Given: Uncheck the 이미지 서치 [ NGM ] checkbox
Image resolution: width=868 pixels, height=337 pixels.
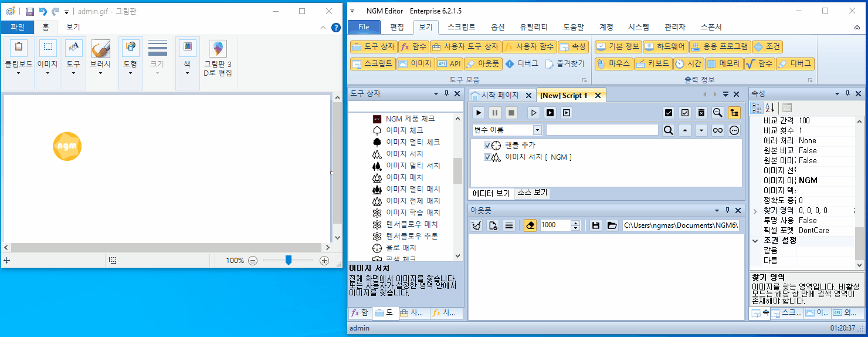Looking at the screenshot, I should click(x=487, y=157).
